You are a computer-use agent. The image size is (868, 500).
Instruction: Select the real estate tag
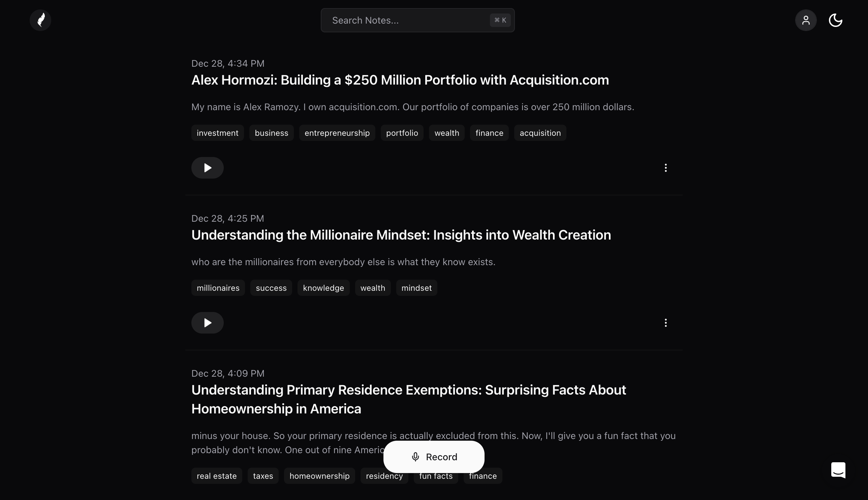click(216, 476)
